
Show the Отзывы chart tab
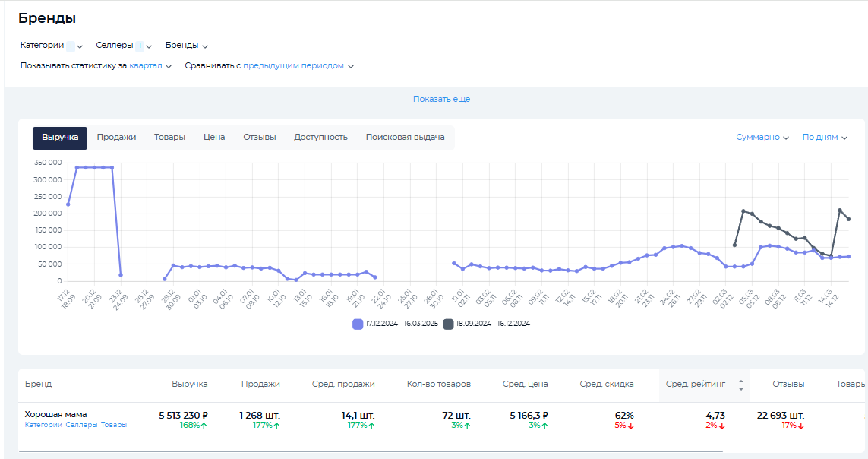point(259,138)
